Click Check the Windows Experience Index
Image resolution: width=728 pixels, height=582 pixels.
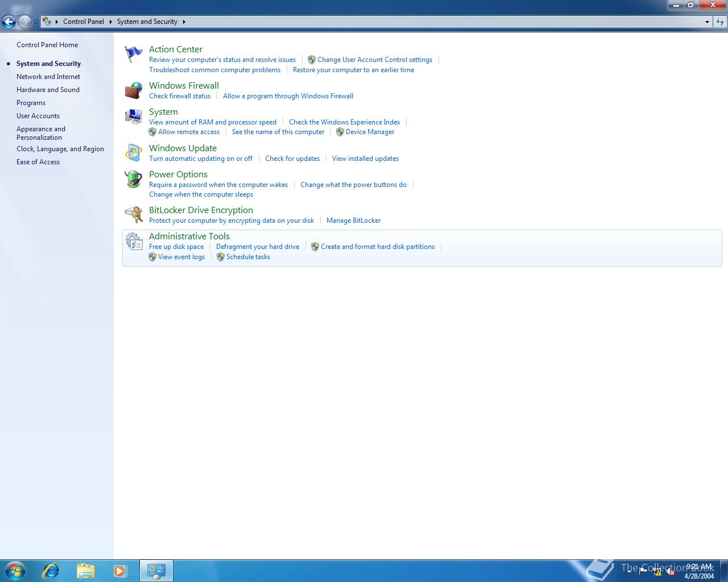click(x=344, y=122)
